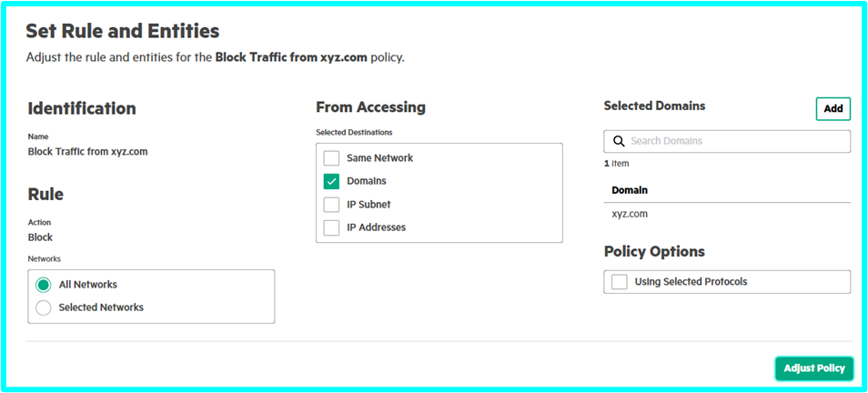The height and width of the screenshot is (393, 868).
Task: Enable the Same Network checkbox
Action: [331, 158]
